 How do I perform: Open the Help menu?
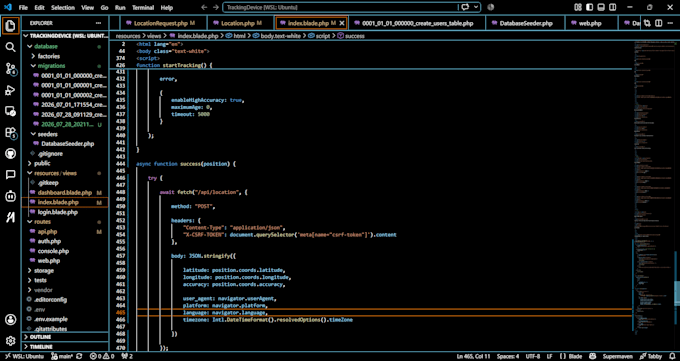(167, 7)
